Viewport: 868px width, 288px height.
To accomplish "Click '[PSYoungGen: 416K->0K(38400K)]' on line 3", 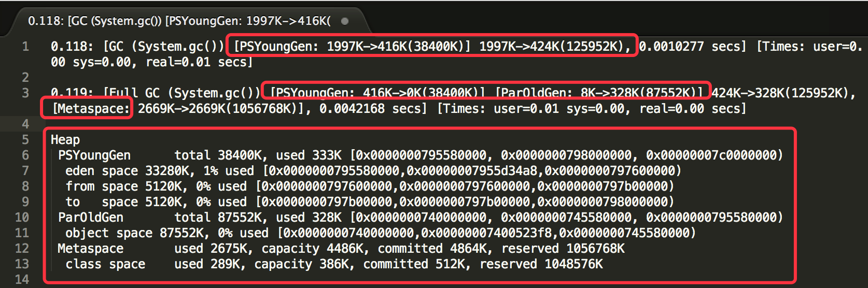I will 378,93.
